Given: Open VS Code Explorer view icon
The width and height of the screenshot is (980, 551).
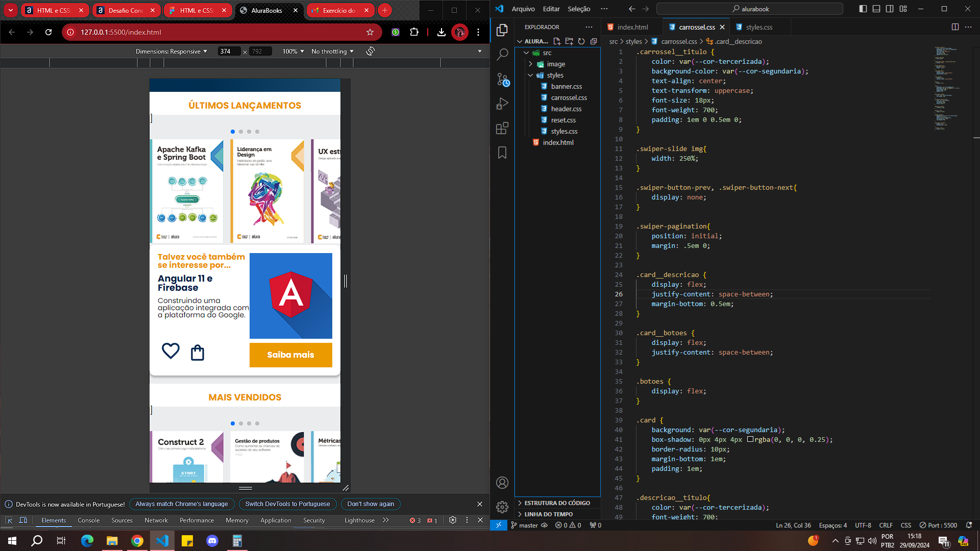Looking at the screenshot, I should click(502, 30).
